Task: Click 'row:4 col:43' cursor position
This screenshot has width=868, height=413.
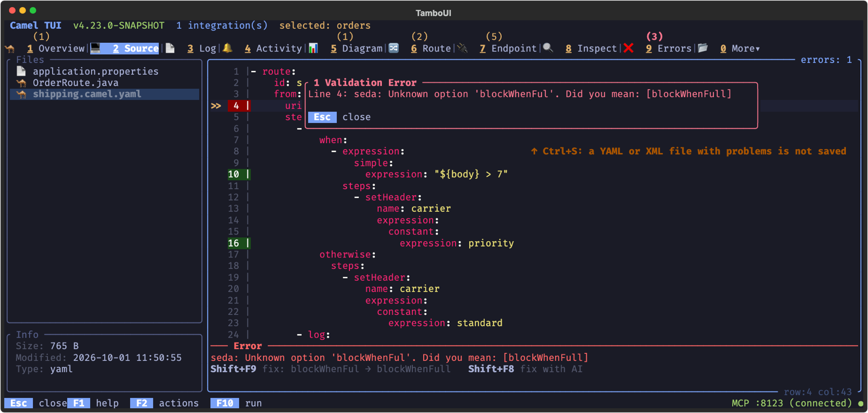Action: pos(818,392)
